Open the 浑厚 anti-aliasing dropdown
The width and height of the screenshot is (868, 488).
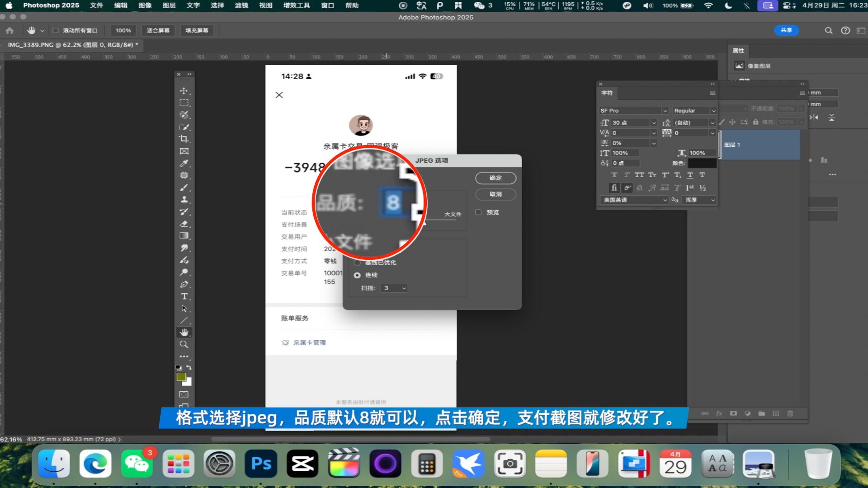point(700,200)
